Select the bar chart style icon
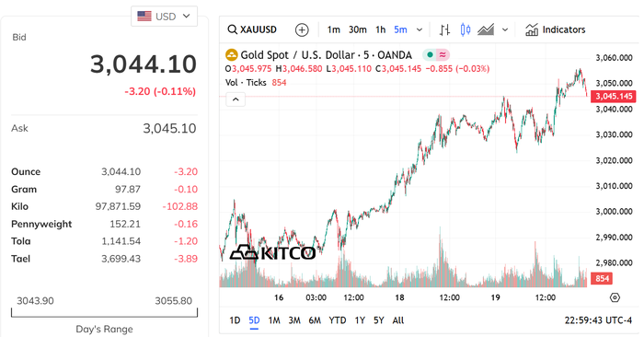Image resolution: width=644 pixels, height=337 pixels. pyautogui.click(x=444, y=29)
